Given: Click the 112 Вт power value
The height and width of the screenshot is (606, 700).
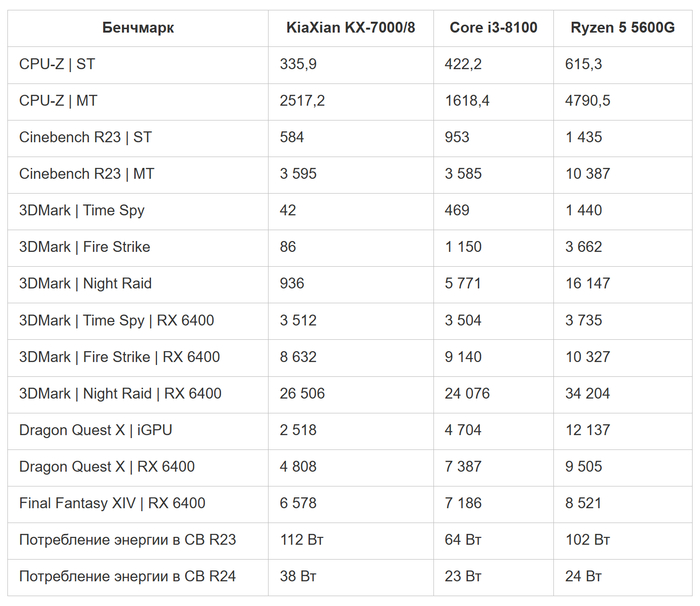Looking at the screenshot, I should point(302,540).
